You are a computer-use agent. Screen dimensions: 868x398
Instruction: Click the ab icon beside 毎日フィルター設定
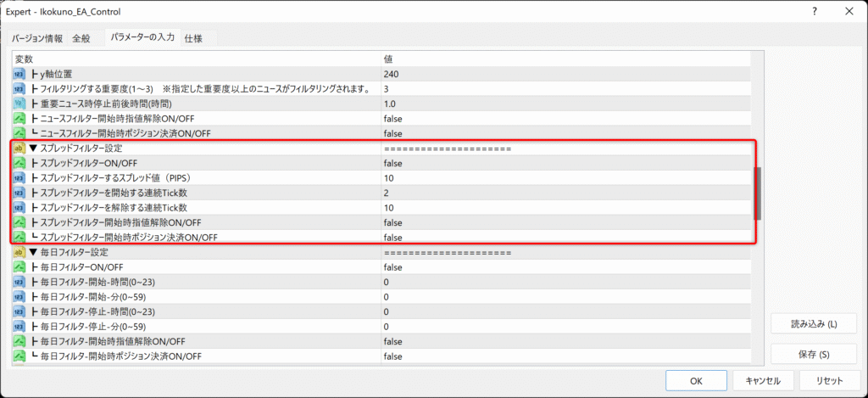pyautogui.click(x=19, y=252)
